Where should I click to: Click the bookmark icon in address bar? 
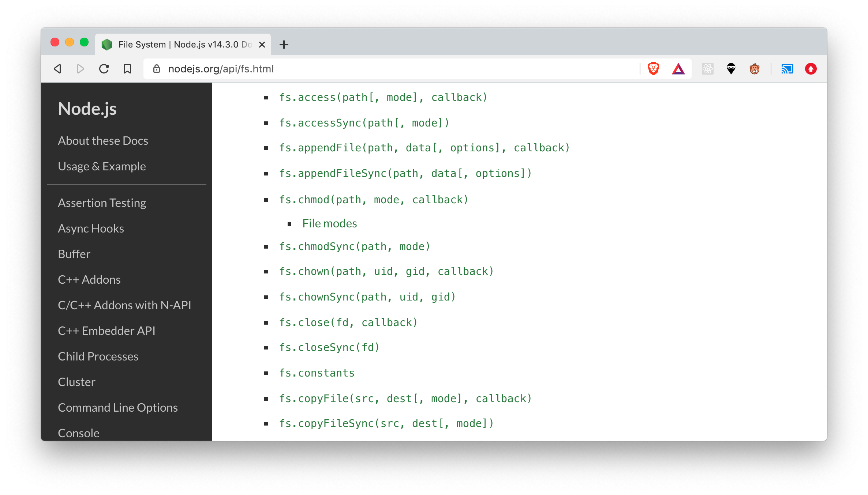pyautogui.click(x=127, y=68)
